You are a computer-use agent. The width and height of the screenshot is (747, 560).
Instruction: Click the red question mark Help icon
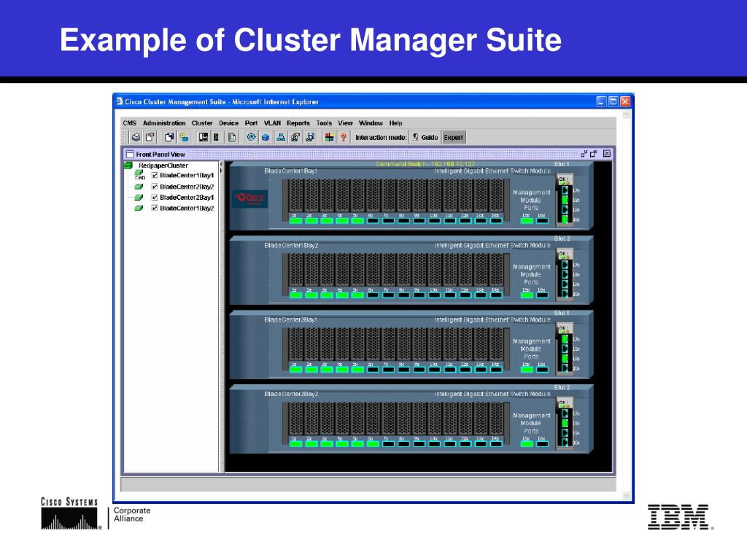(x=343, y=137)
